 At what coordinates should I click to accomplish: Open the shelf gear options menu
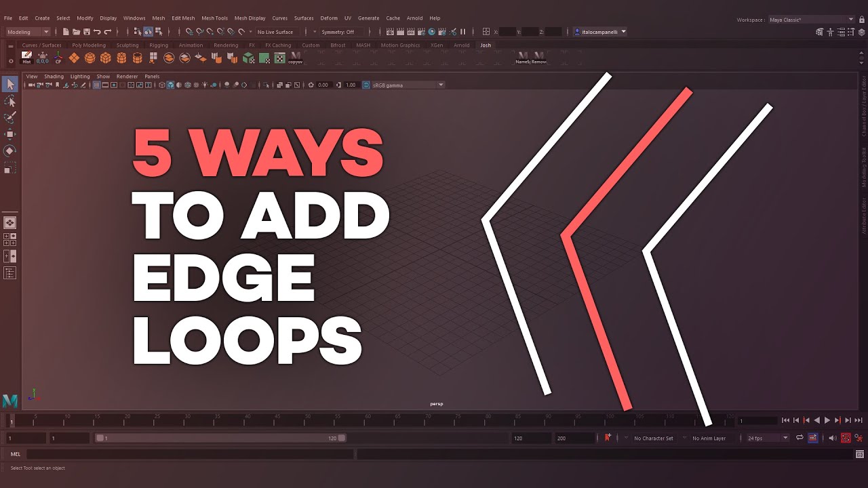point(11,61)
